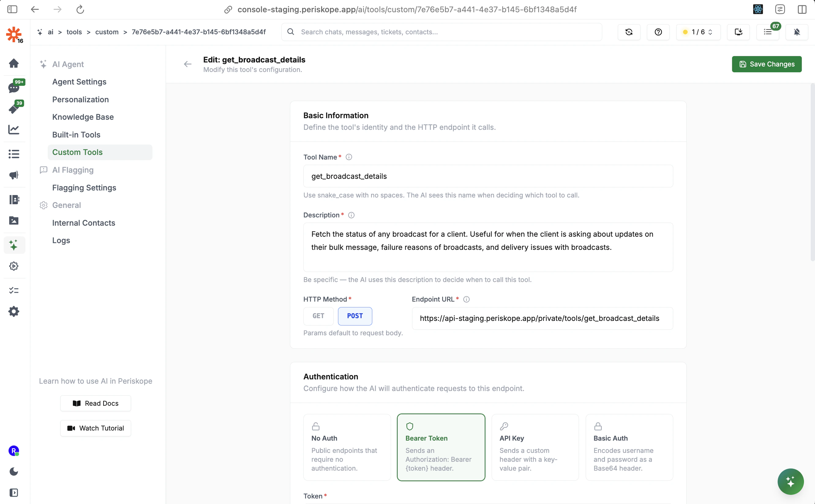Click the Endpoint URL input field

click(x=542, y=318)
